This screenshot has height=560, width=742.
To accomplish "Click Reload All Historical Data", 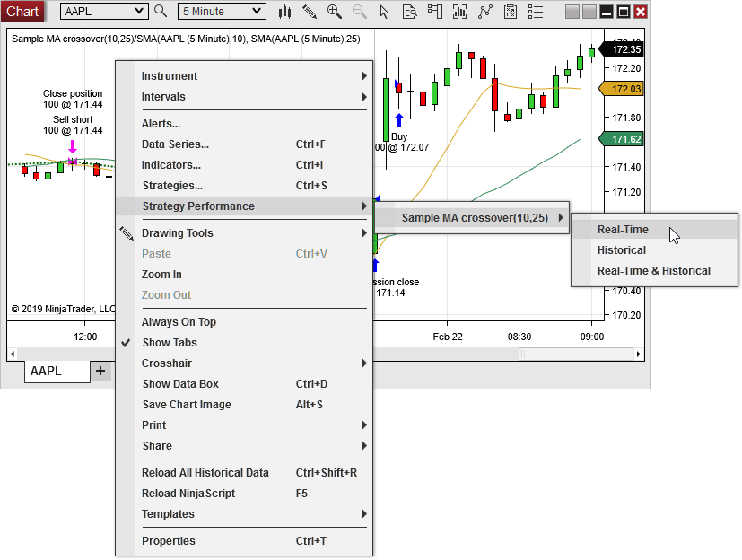I will (205, 473).
